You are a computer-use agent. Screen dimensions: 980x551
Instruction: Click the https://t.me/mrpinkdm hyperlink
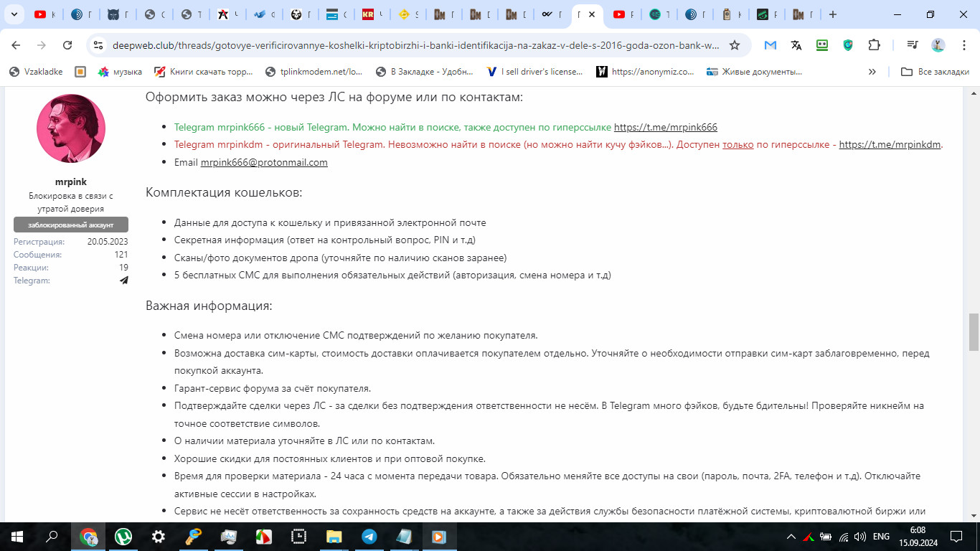click(890, 144)
